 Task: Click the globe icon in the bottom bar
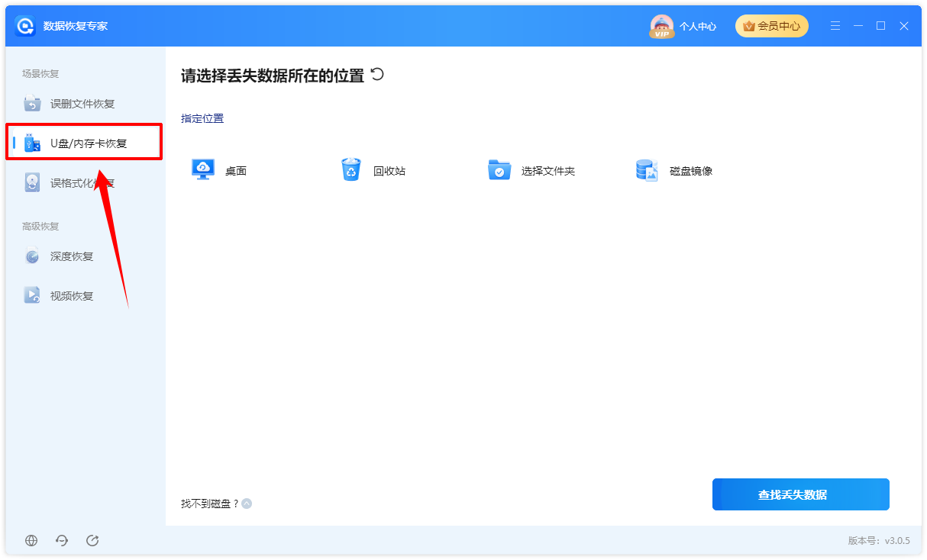(31, 540)
